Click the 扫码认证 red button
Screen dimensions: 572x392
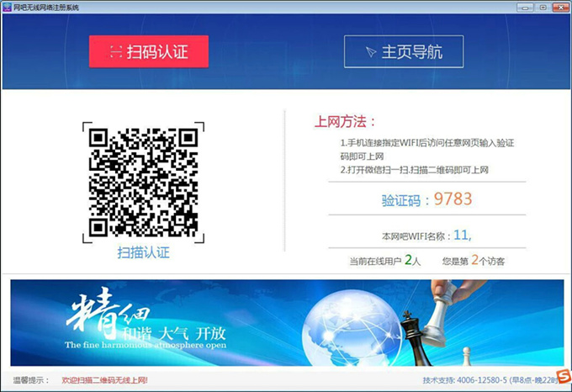click(149, 51)
